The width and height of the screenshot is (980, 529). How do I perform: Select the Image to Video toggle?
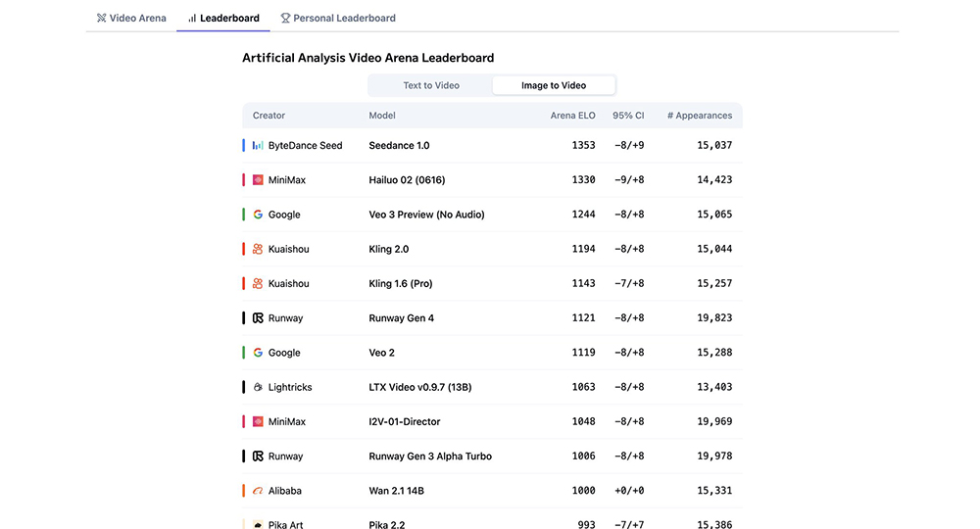554,85
